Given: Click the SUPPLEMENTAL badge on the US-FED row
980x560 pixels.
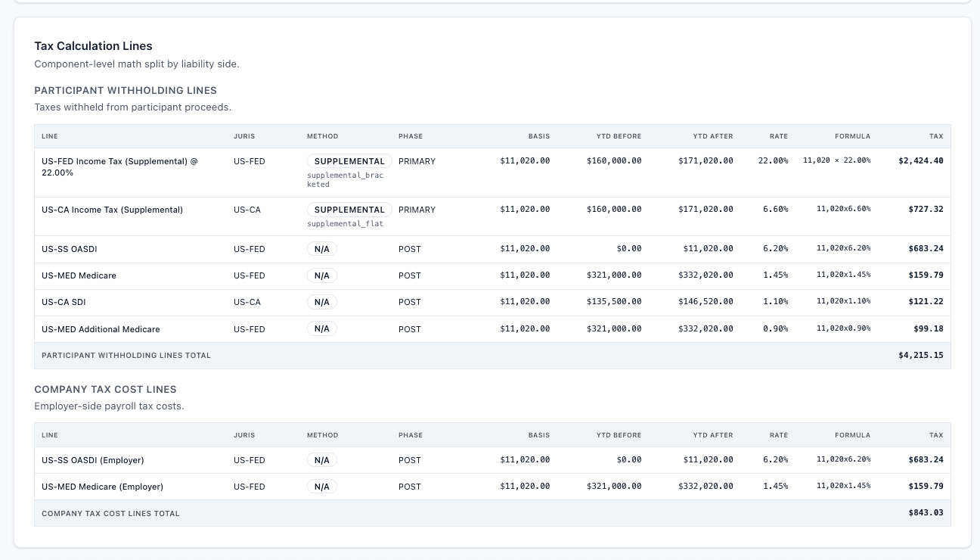Looking at the screenshot, I should (x=349, y=161).
